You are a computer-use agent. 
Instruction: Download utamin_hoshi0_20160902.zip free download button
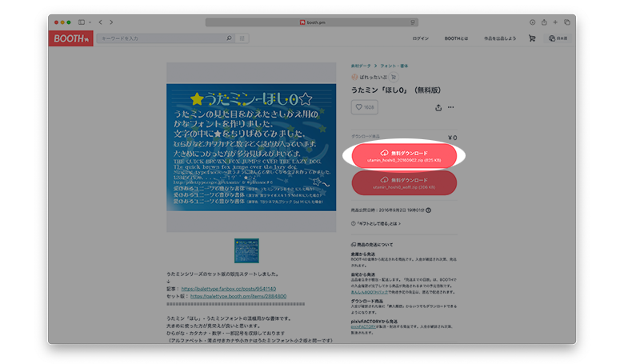(x=404, y=156)
